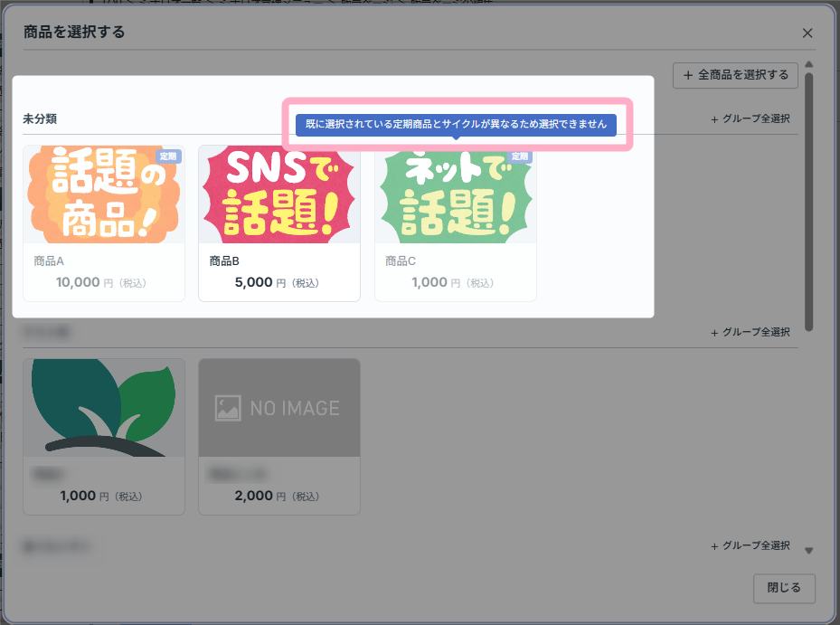
Task: Select グループ全選択 for the bottom group
Action: 750,545
